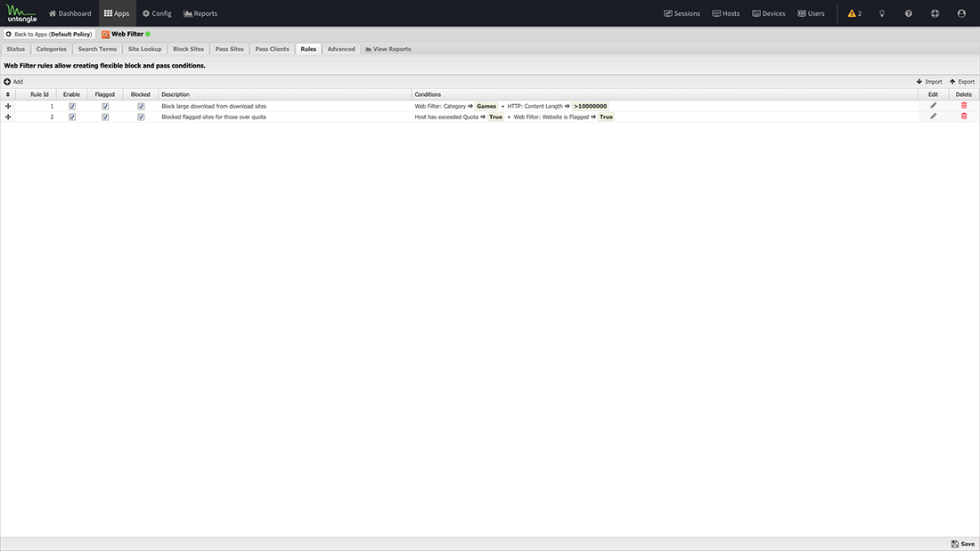Open the View Reports tab

[388, 49]
